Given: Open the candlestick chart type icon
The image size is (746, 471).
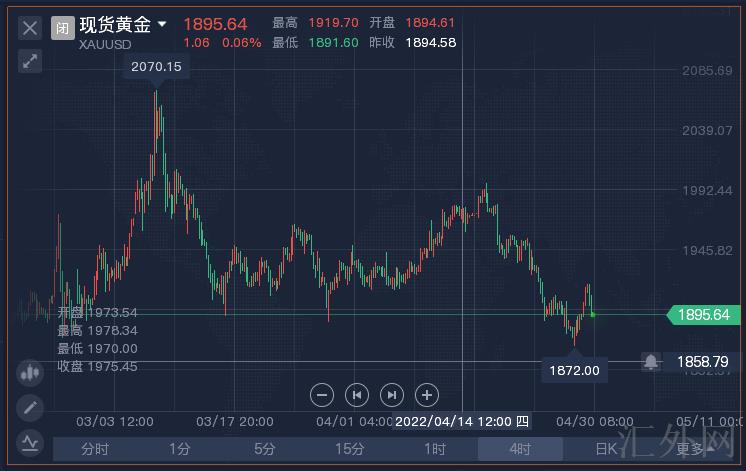Looking at the screenshot, I should [30, 373].
